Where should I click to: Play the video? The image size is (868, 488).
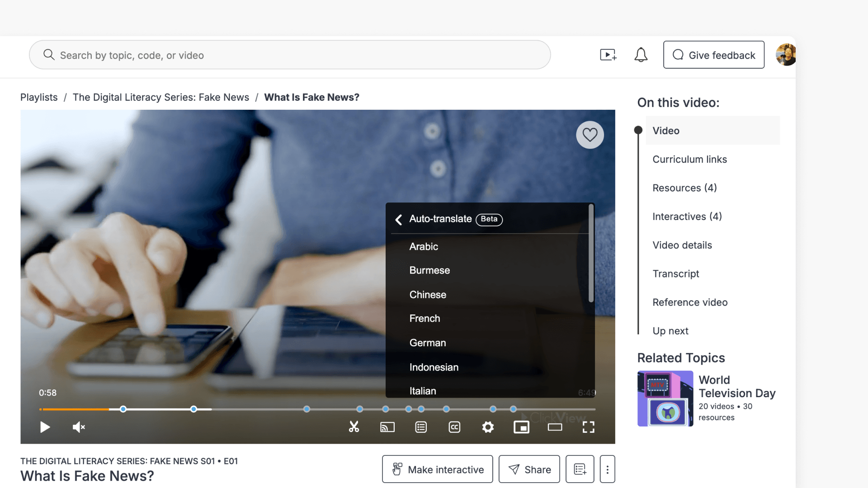tap(45, 427)
